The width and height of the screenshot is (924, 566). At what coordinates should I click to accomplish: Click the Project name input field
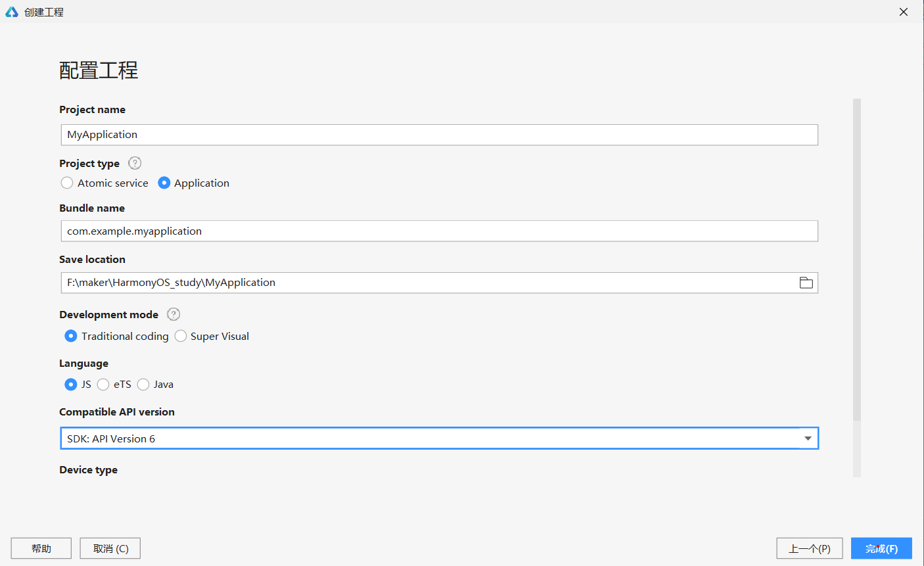point(439,135)
